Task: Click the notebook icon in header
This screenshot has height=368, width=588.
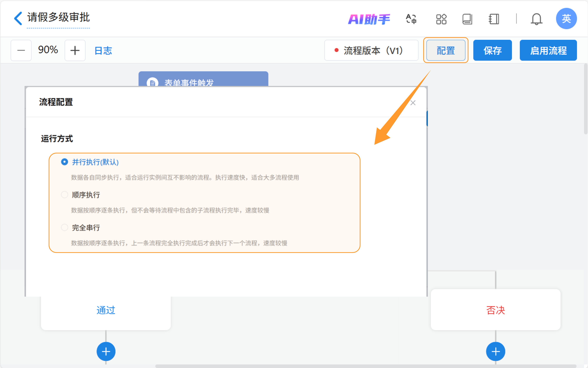Action: point(494,19)
